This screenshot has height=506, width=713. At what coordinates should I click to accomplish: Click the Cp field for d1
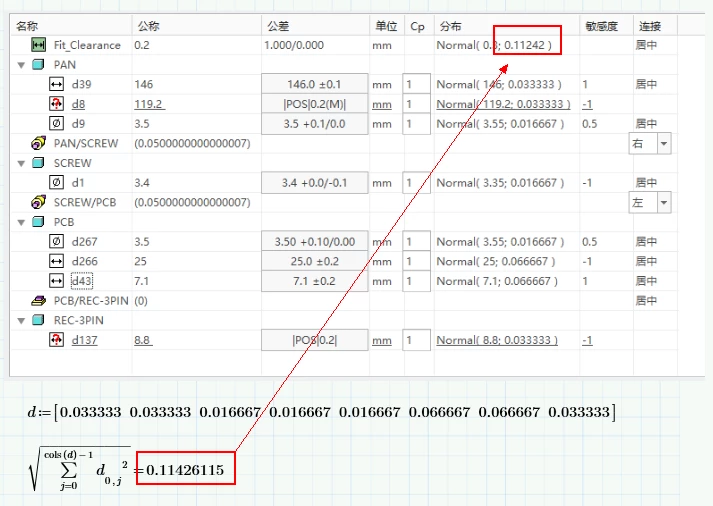pos(417,183)
